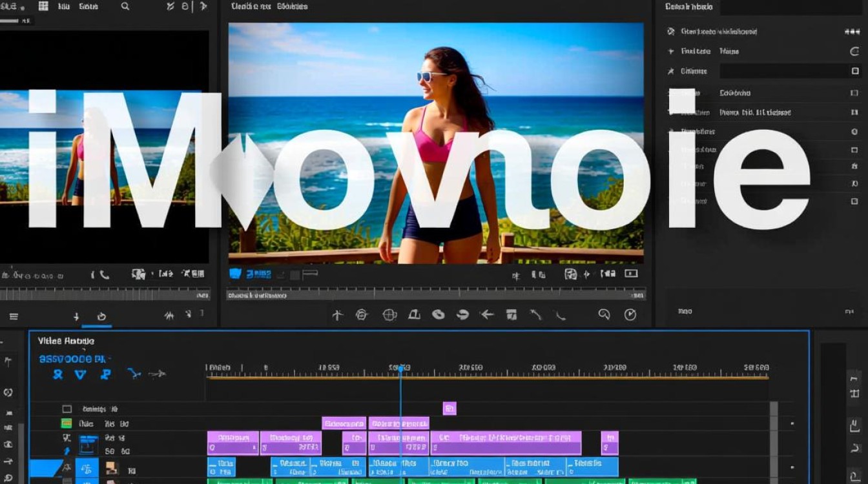868x484 pixels.
Task: Open the hamburger menu below the source monitor
Action: 14,316
